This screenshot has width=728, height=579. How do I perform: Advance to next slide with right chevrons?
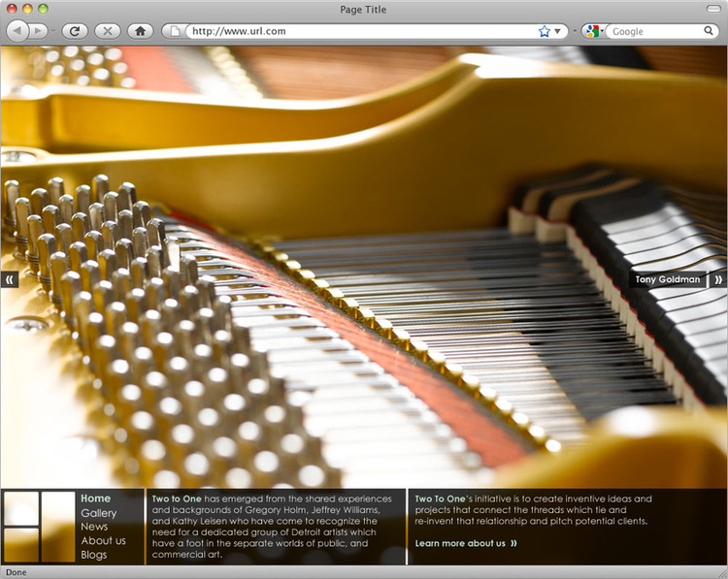[x=718, y=279]
